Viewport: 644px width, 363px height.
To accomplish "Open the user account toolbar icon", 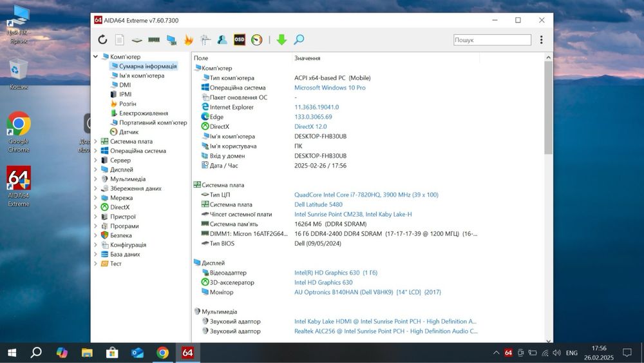I will pyautogui.click(x=222, y=39).
